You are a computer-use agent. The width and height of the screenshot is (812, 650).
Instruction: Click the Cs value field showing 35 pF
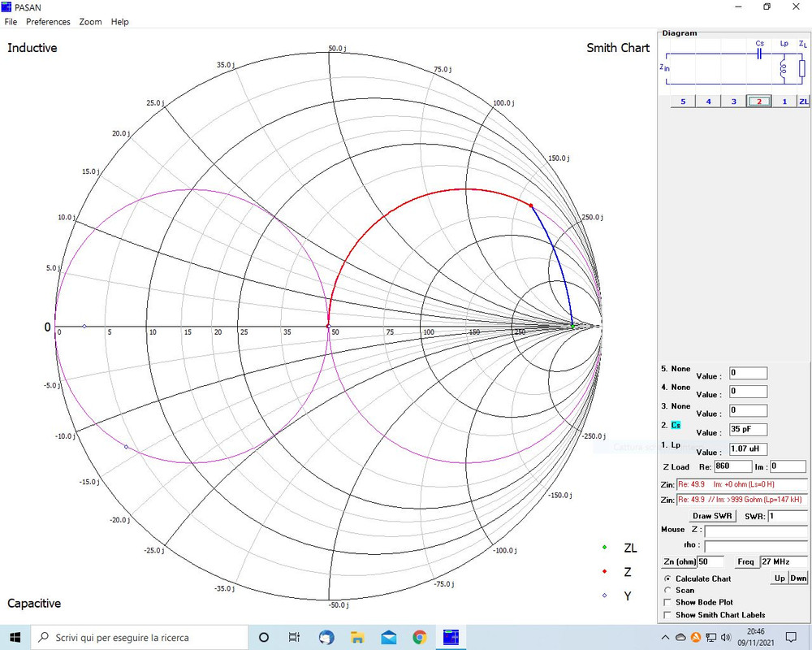coord(749,429)
